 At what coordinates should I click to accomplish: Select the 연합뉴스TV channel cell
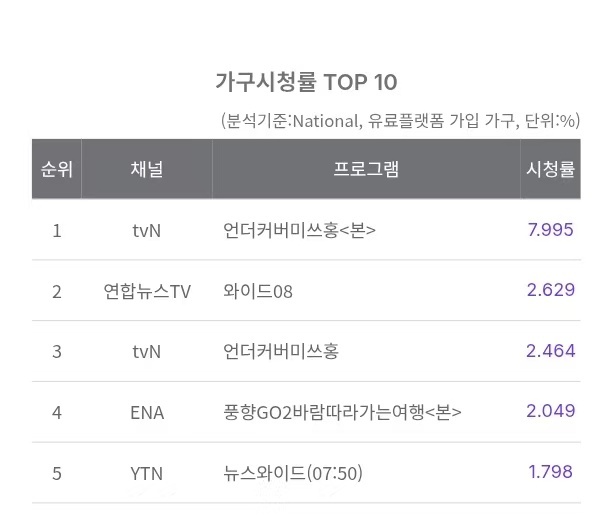(147, 291)
